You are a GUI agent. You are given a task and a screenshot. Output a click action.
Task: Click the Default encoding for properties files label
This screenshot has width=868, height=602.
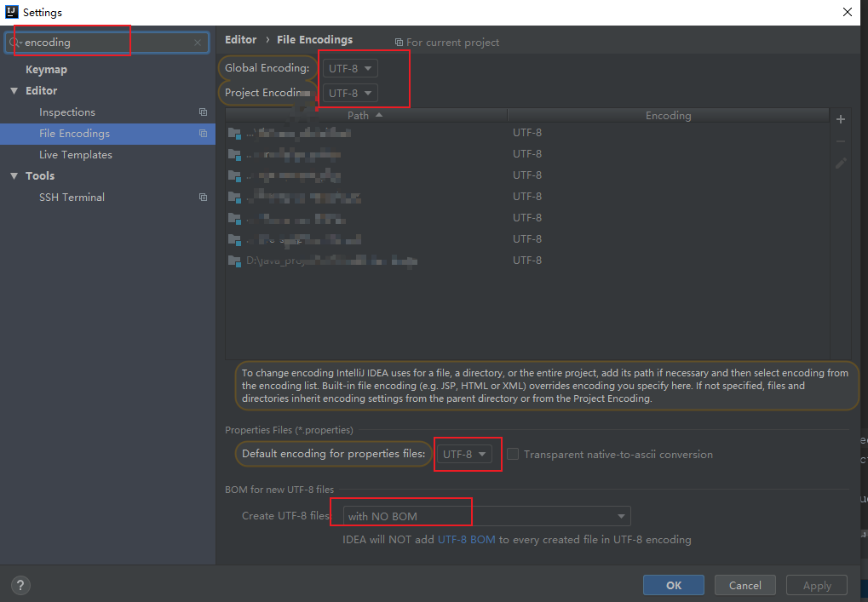pyautogui.click(x=334, y=454)
